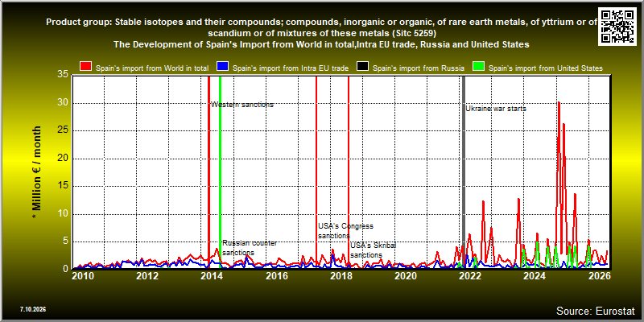Click red legend swatch for World total
Screen dimensions: 644x322
click(x=85, y=68)
